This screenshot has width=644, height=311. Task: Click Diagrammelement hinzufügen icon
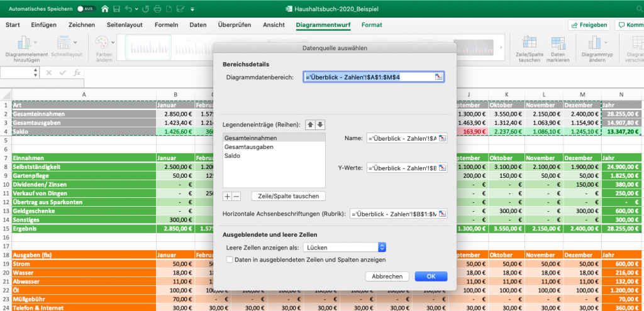[23, 43]
